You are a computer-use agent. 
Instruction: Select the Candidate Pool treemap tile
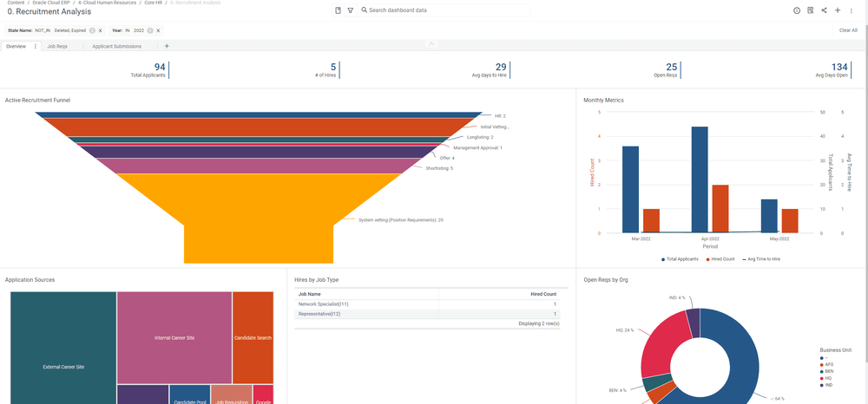point(190,394)
